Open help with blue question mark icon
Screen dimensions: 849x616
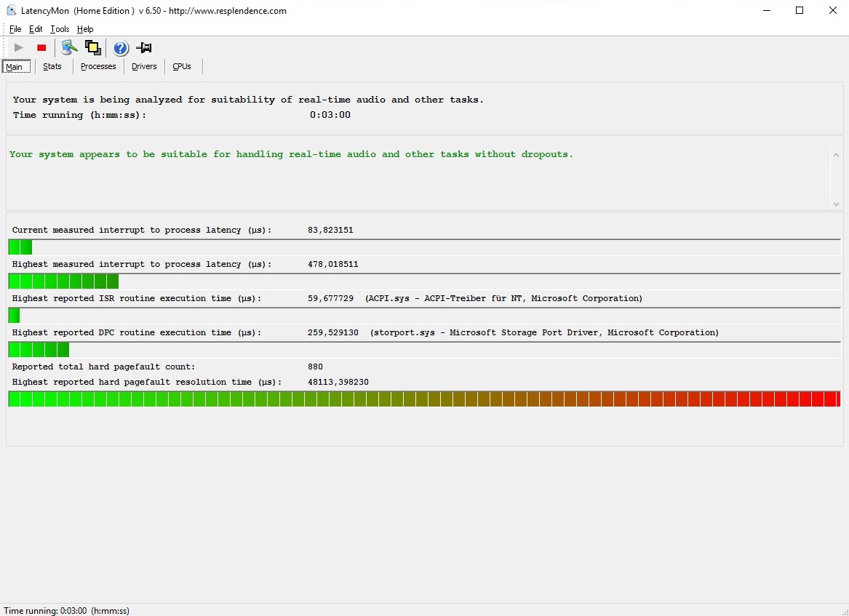tap(120, 48)
